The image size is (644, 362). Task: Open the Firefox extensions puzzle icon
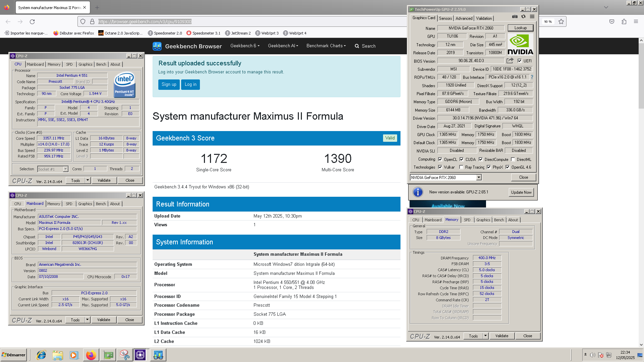624,22
